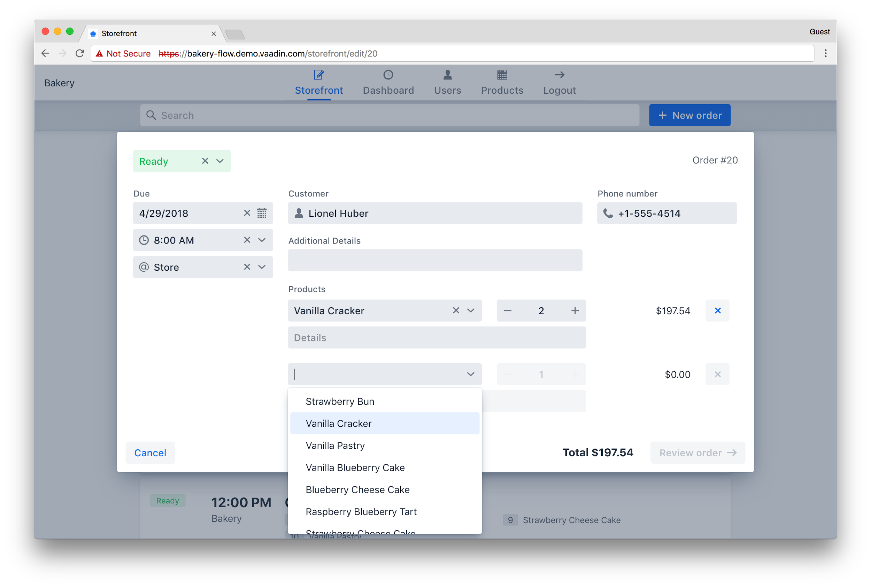The width and height of the screenshot is (871, 588).
Task: Click the increment plus button for quantity
Action: point(573,310)
